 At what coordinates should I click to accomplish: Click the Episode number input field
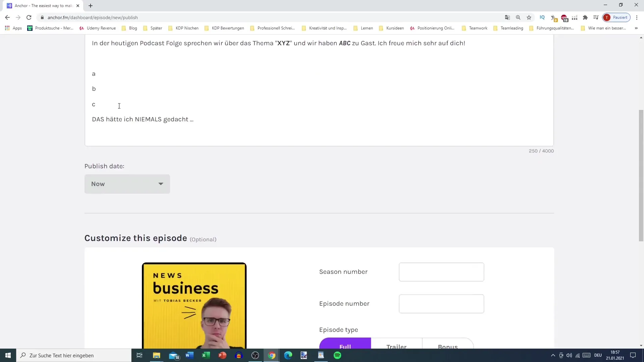click(441, 304)
